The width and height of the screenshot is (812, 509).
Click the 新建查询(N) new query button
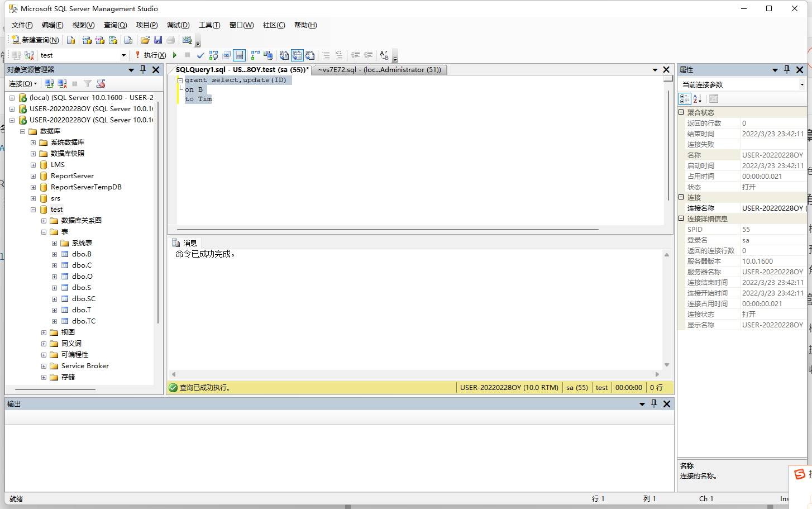tap(35, 40)
